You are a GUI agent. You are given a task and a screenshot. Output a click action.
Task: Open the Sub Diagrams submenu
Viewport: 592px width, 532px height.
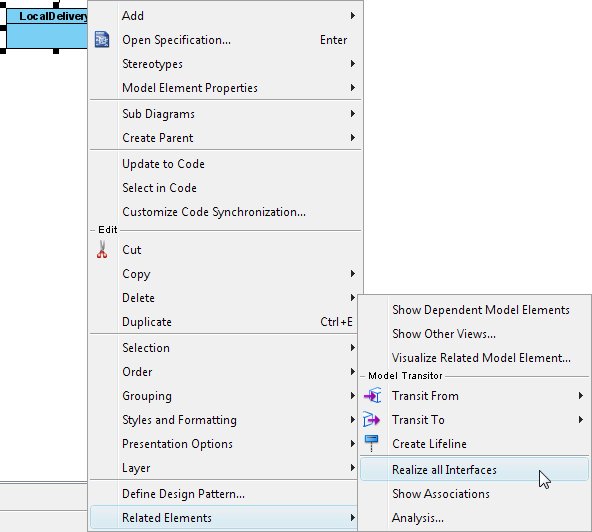pos(225,114)
